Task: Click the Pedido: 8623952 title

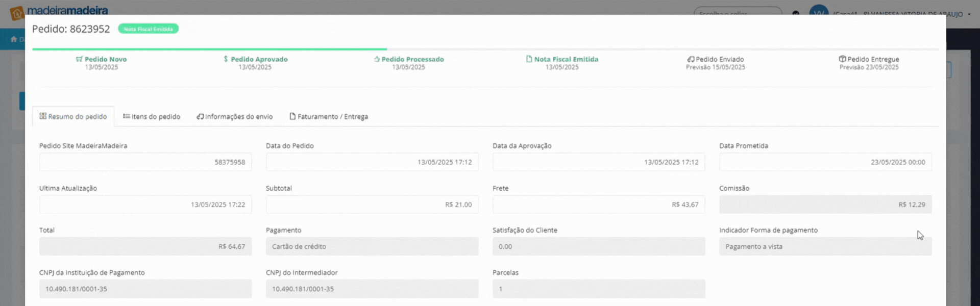Action: [x=71, y=29]
